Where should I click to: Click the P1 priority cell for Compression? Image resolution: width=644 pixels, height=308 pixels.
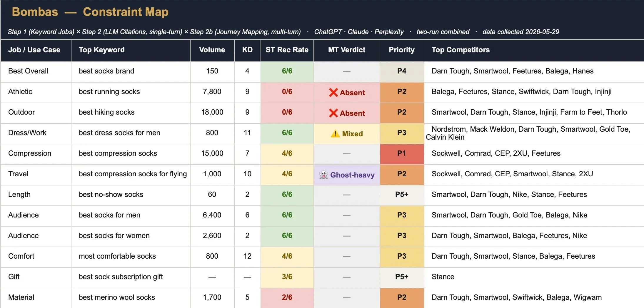(x=402, y=154)
